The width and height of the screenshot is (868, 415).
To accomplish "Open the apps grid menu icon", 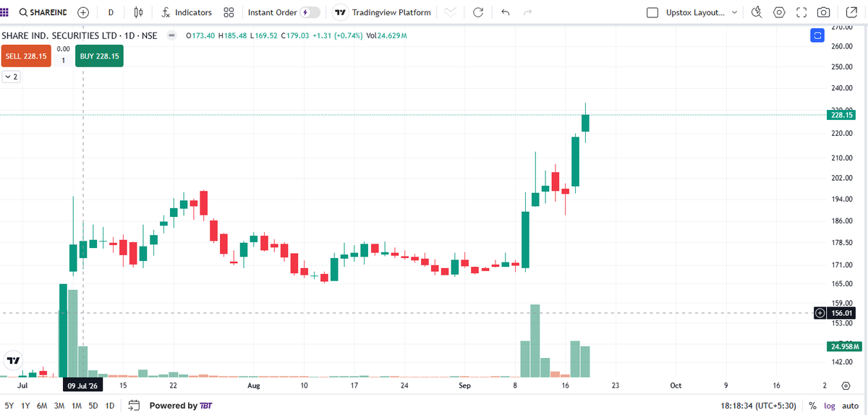I will click(4, 12).
